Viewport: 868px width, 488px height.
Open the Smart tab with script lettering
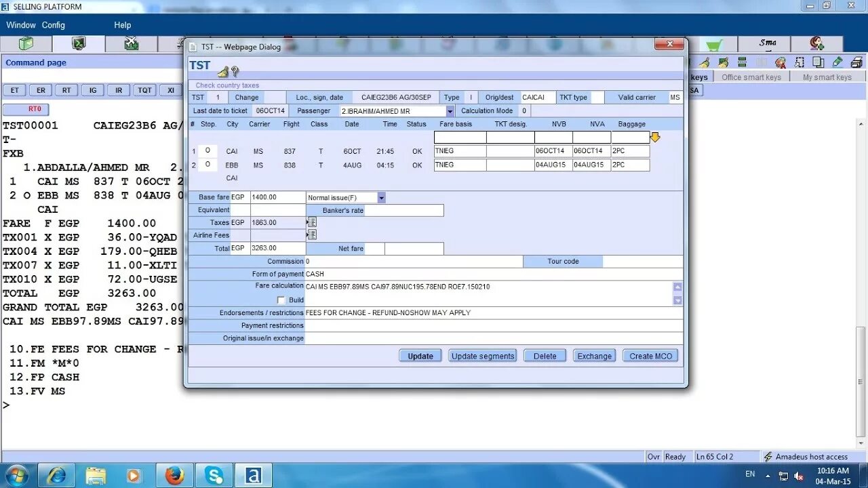coord(767,44)
